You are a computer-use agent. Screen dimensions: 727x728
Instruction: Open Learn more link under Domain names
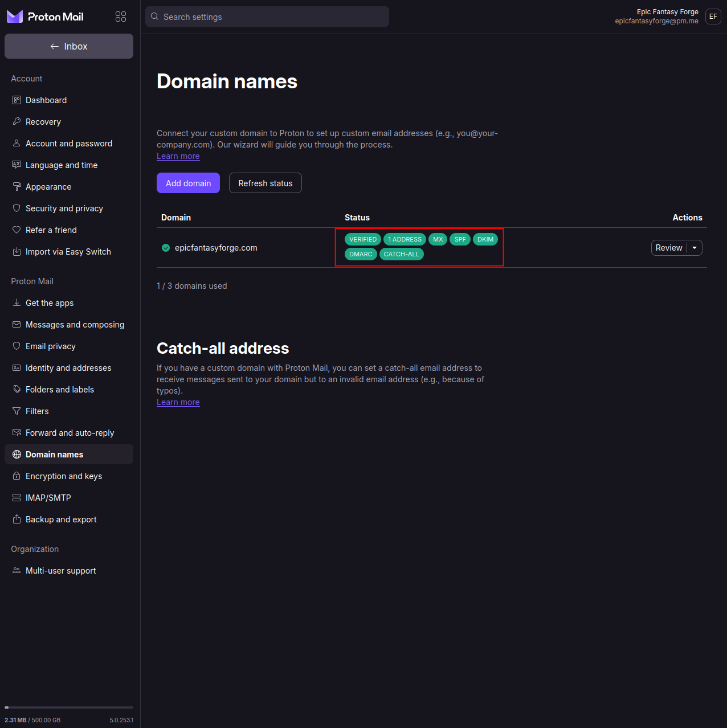click(178, 156)
